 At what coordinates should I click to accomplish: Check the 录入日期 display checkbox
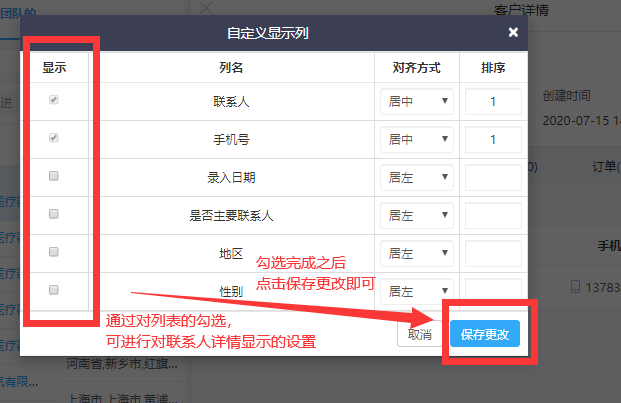click(53, 176)
